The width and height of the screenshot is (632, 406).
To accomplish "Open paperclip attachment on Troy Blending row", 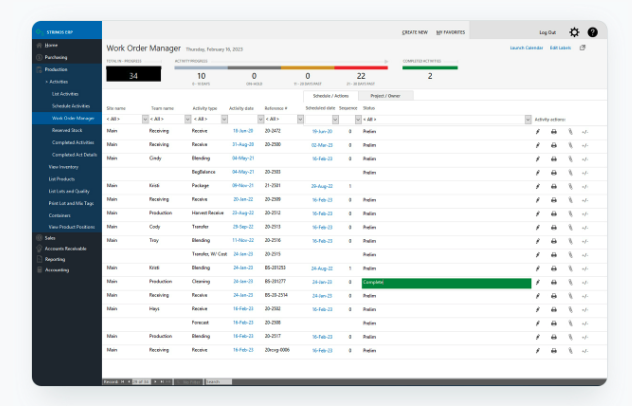I will pyautogui.click(x=570, y=241).
